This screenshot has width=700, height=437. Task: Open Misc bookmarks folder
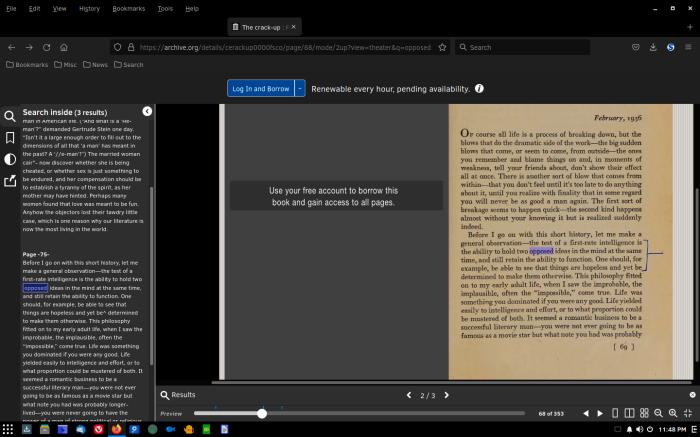pos(65,65)
